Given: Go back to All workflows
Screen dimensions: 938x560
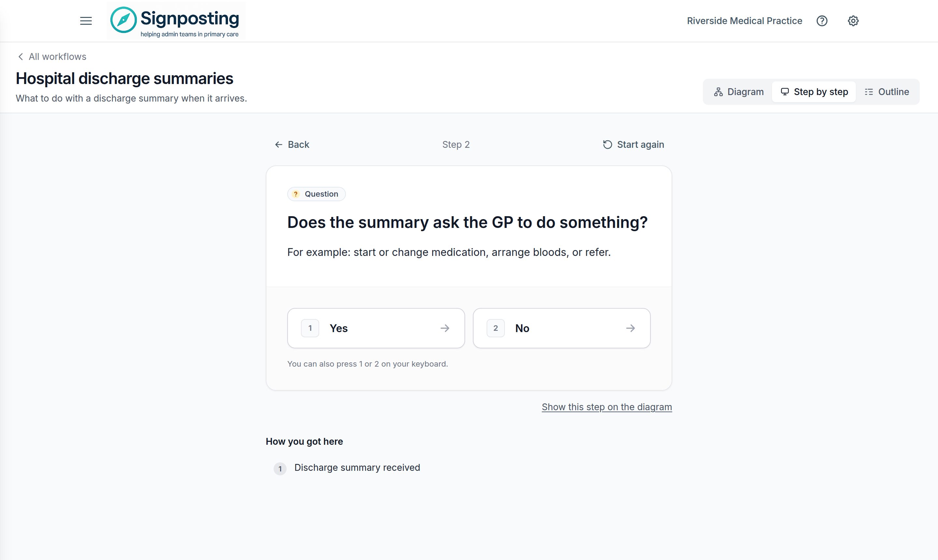Looking at the screenshot, I should pos(52,57).
